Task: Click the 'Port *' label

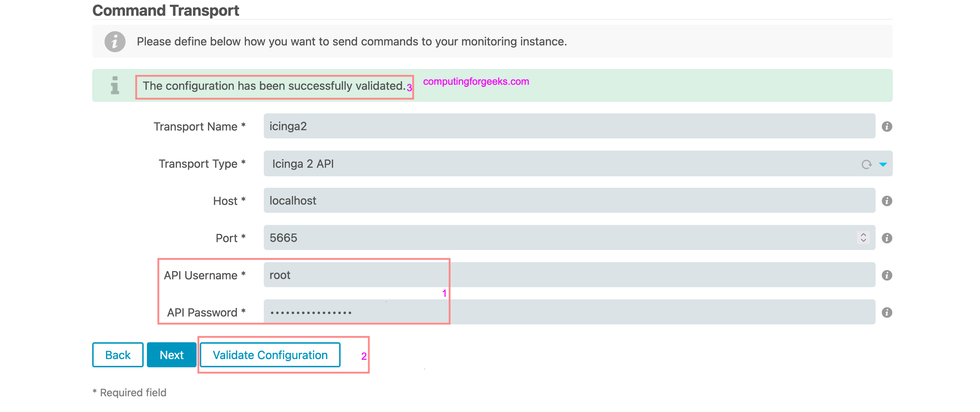Action: coord(231,238)
